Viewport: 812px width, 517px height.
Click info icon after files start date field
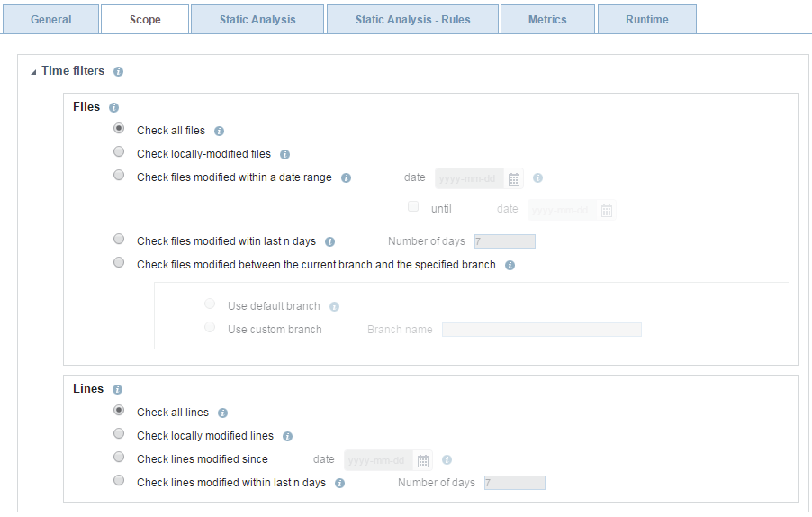[x=537, y=178]
